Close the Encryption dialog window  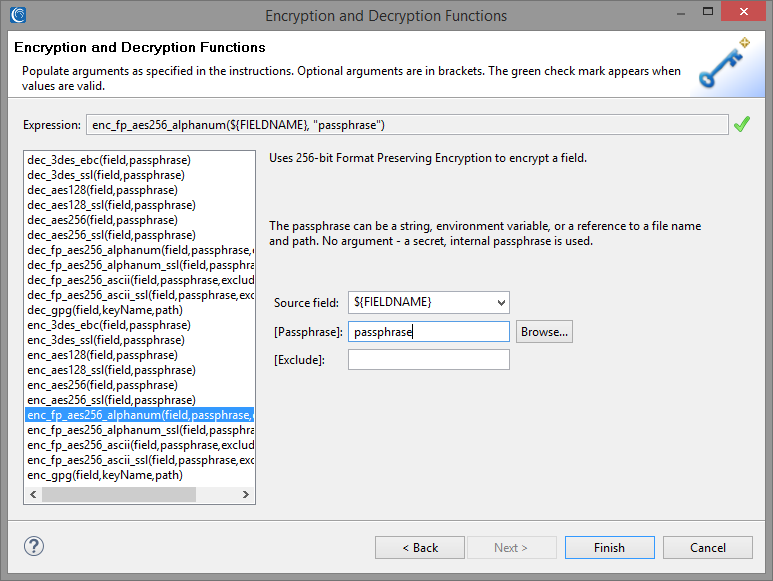coord(743,11)
